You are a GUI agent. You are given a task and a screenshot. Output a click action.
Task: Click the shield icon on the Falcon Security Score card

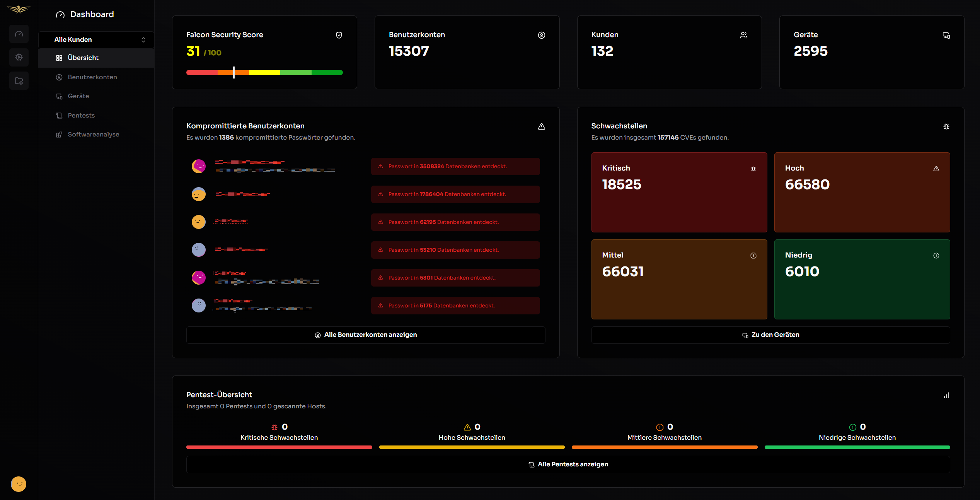tap(339, 35)
